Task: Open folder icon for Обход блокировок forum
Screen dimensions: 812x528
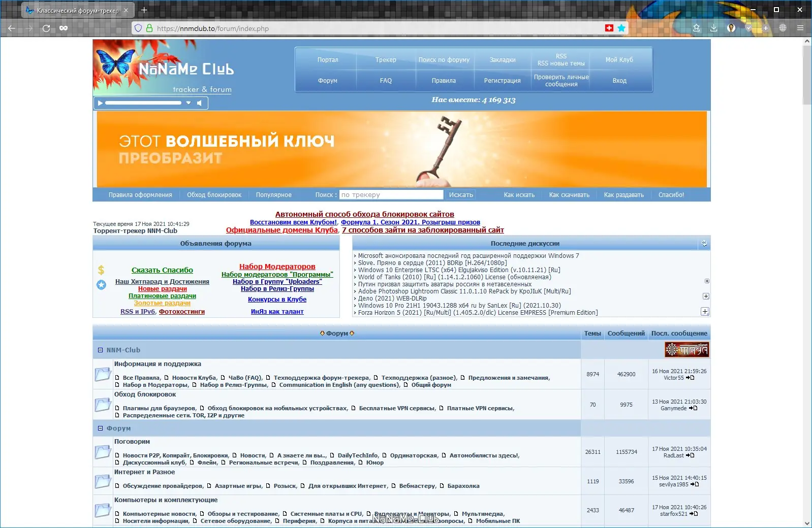Action: pos(103,405)
